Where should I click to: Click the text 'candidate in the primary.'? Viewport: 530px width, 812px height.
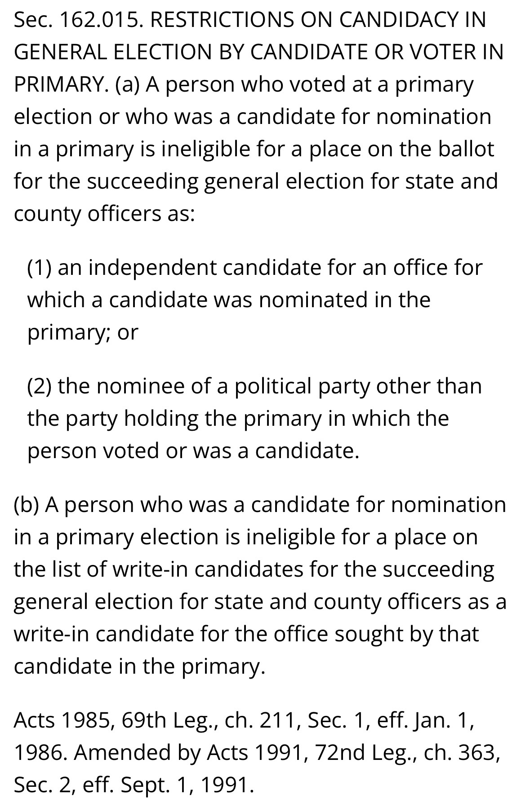tap(139, 666)
